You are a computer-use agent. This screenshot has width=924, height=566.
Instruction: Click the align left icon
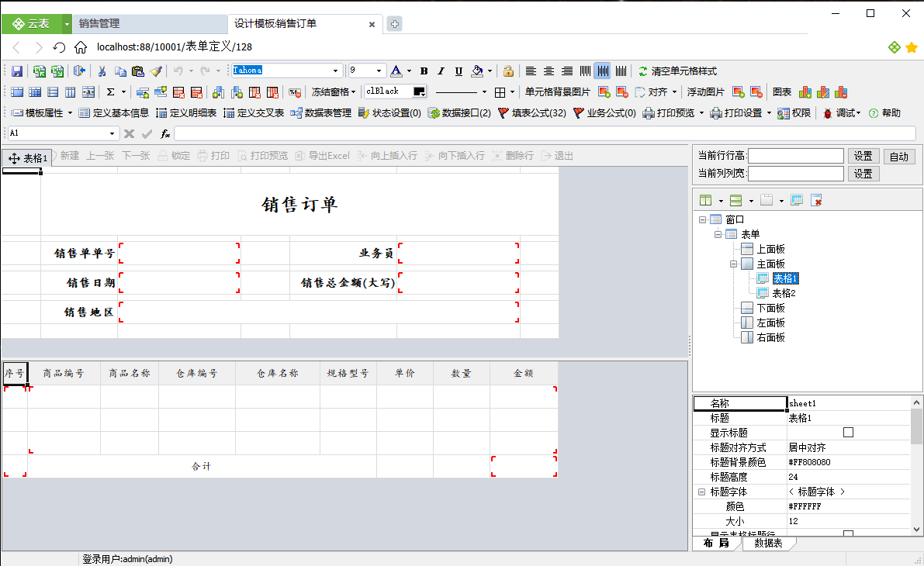(x=531, y=71)
